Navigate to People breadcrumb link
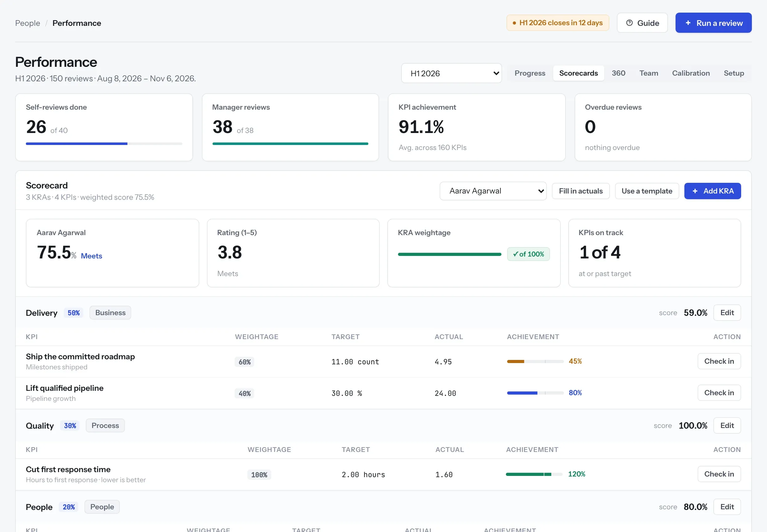The height and width of the screenshot is (532, 767). point(28,23)
